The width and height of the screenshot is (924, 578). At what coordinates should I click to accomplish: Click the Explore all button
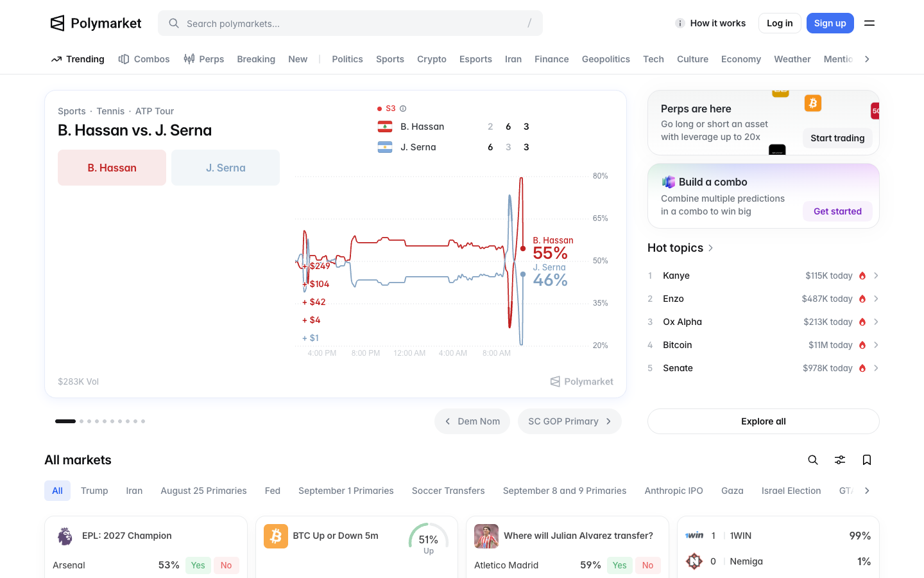click(764, 421)
